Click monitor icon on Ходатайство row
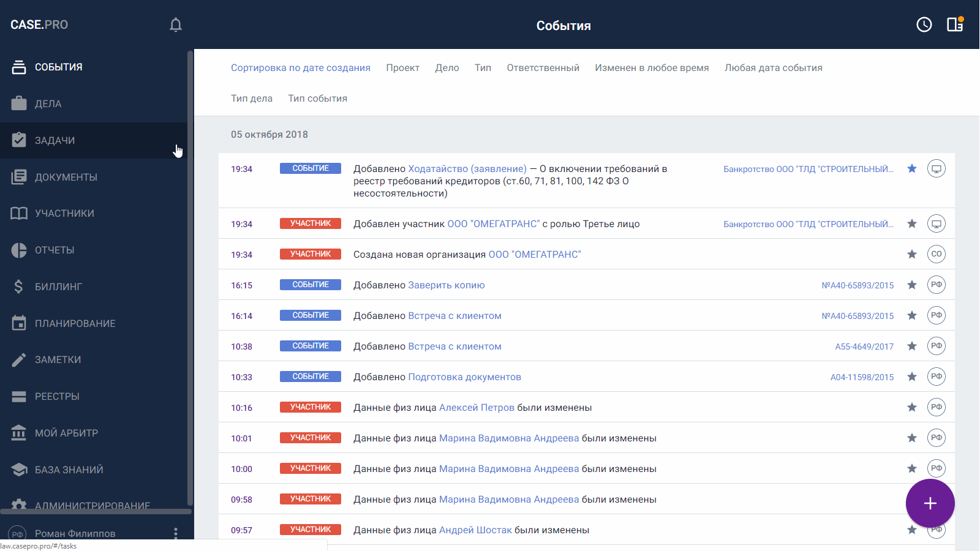980x551 pixels. pos(937,168)
